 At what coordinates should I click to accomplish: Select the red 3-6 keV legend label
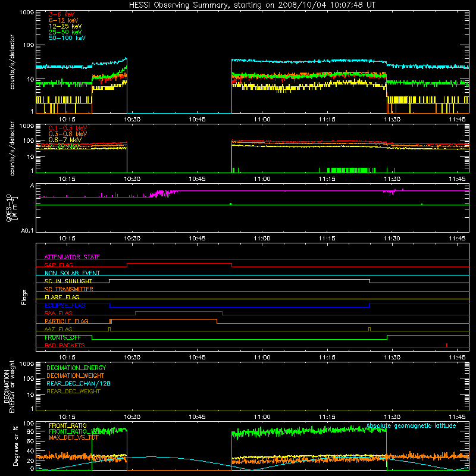(61, 14)
